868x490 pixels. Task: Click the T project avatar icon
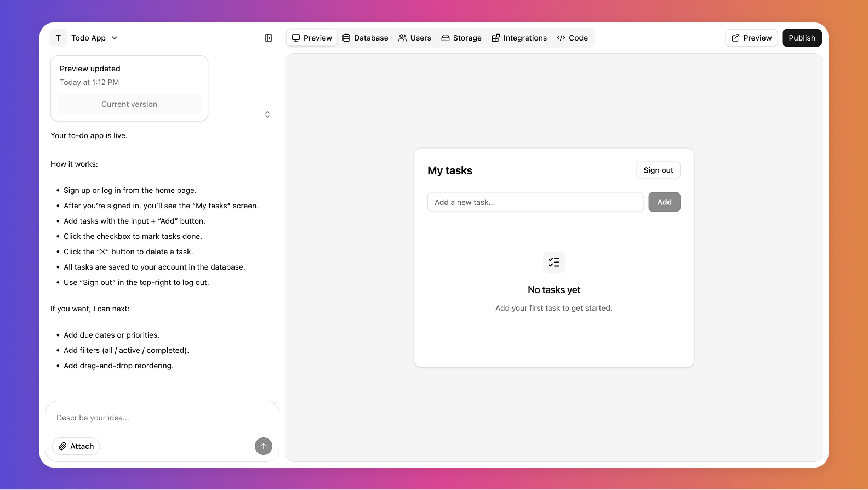(x=58, y=38)
